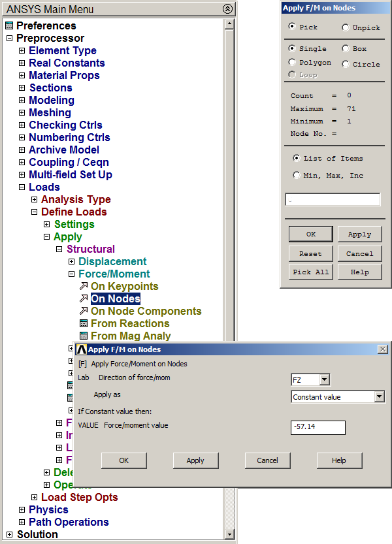Click the Pick All button
Image resolution: width=392 pixels, height=544 pixels.
[x=310, y=272]
